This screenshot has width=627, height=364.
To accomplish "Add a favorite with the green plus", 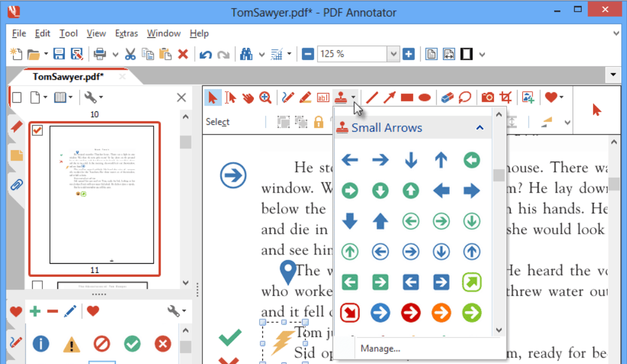I will [35, 311].
